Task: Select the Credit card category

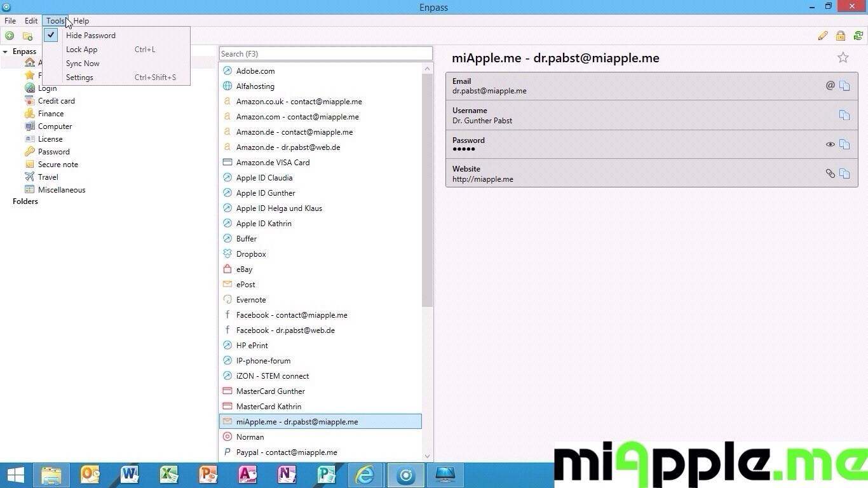Action: coord(56,101)
